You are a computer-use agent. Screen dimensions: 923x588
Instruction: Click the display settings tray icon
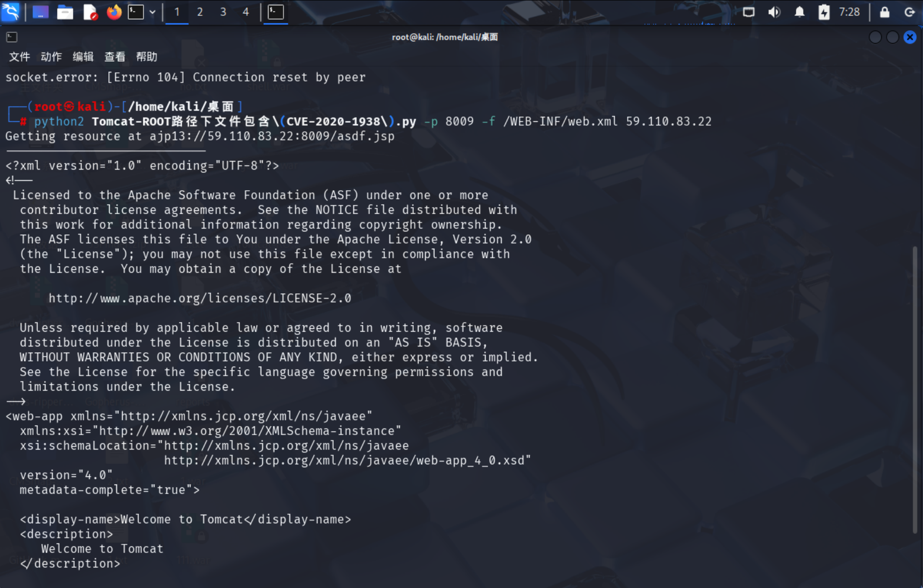(748, 12)
